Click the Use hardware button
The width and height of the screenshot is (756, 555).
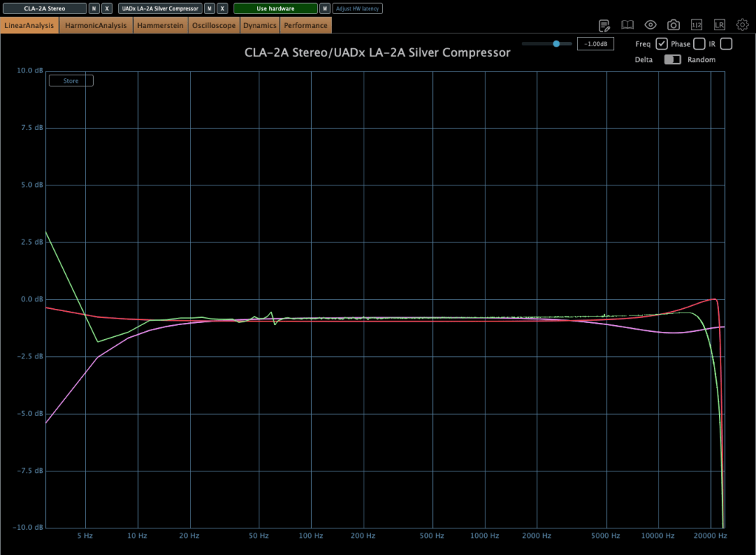pyautogui.click(x=275, y=9)
